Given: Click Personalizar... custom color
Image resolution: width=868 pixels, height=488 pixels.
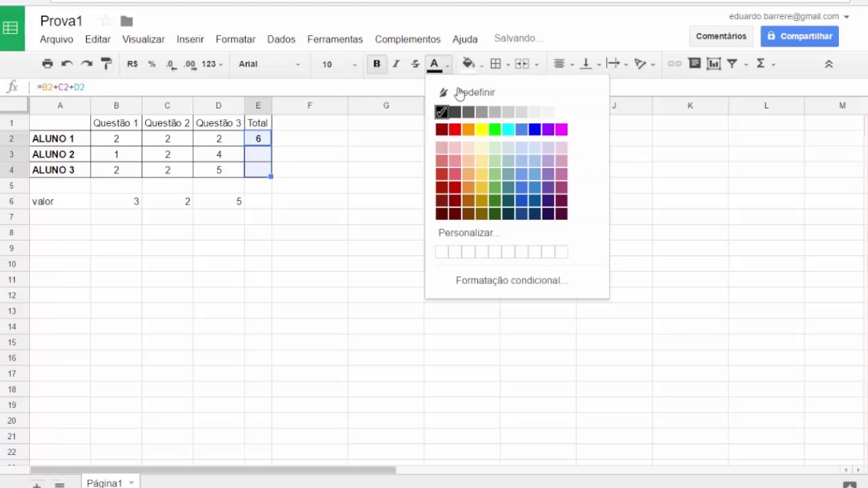Looking at the screenshot, I should point(469,232).
